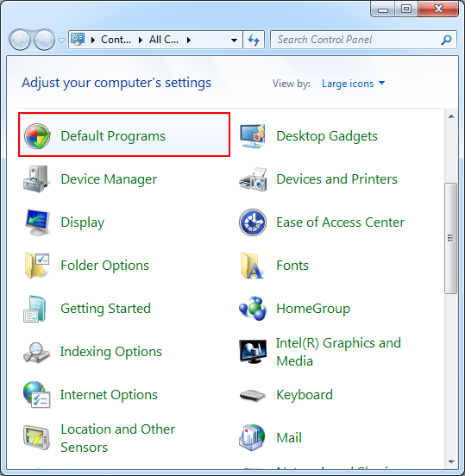Open the Desktop Gadgets link
This screenshot has width=465, height=476.
[x=327, y=136]
